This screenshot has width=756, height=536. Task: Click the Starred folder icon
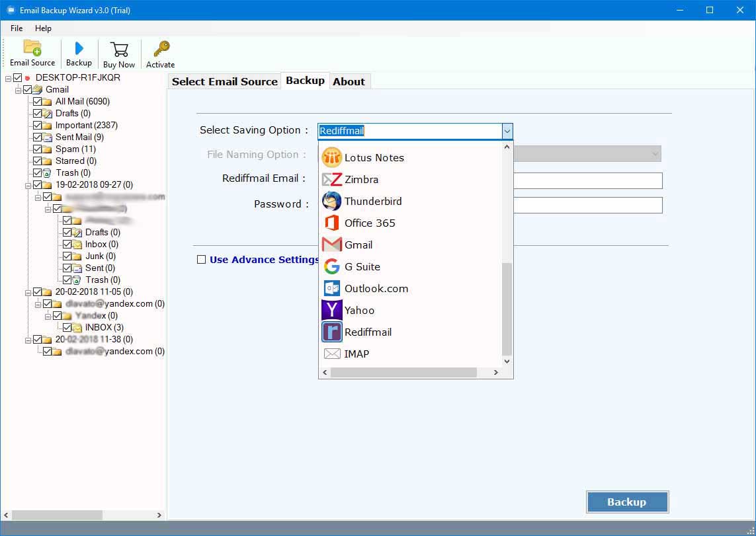47,161
